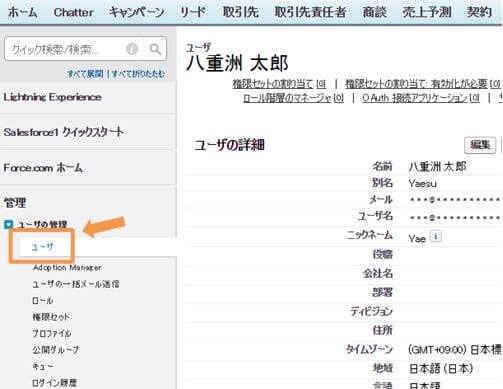This screenshot has height=389, width=503.
Task: Open プロファイル in the sidebar
Action: [x=51, y=333]
